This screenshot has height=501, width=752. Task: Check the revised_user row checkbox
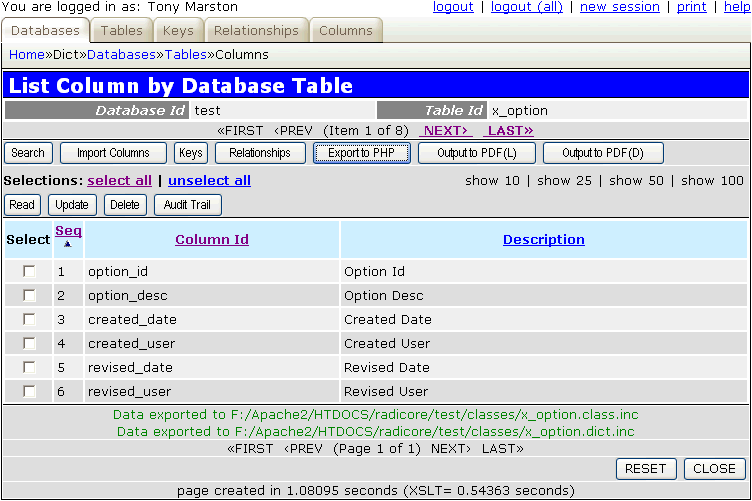[29, 391]
